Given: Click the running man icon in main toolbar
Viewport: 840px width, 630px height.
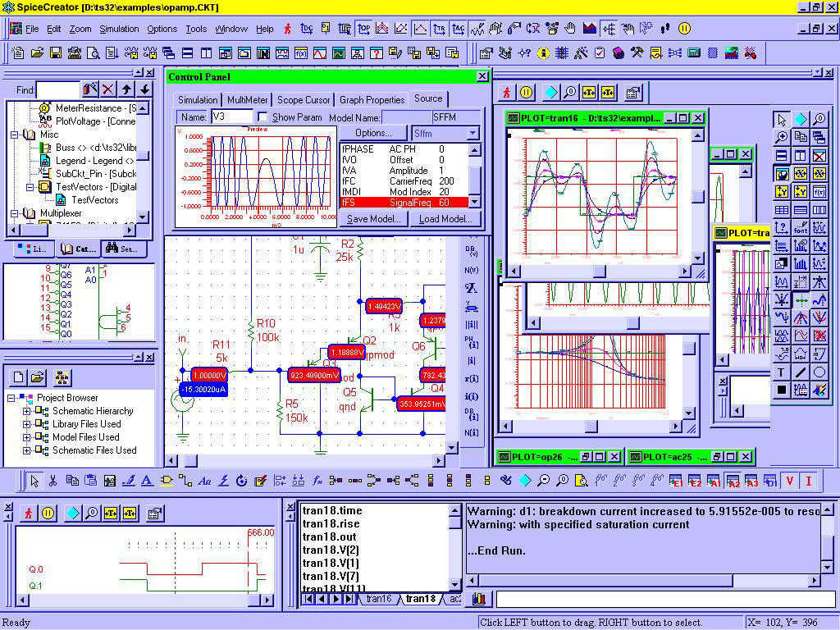Looking at the screenshot, I should click(288, 29).
